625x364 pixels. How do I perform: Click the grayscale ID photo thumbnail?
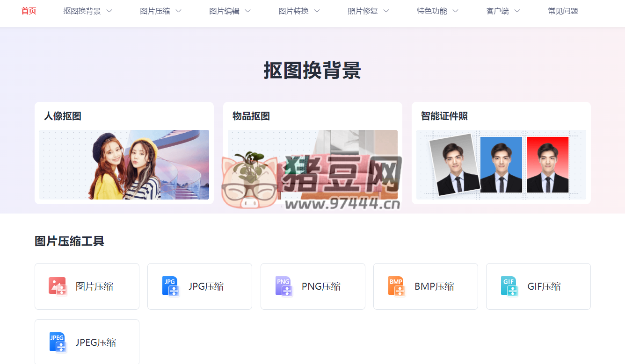coord(455,164)
